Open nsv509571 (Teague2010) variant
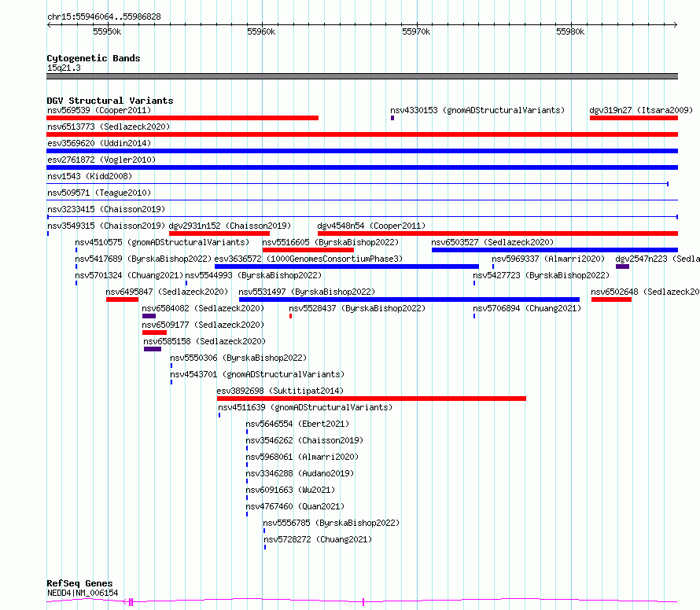This screenshot has height=610, width=700. tap(99, 193)
